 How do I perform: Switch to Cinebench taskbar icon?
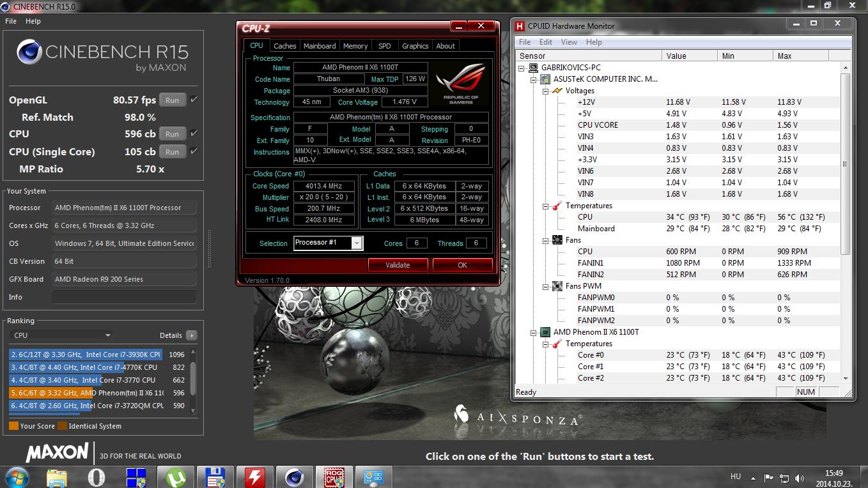(x=294, y=477)
